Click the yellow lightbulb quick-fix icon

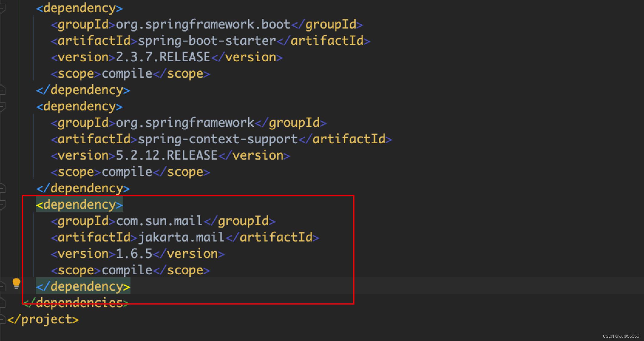pos(16,284)
